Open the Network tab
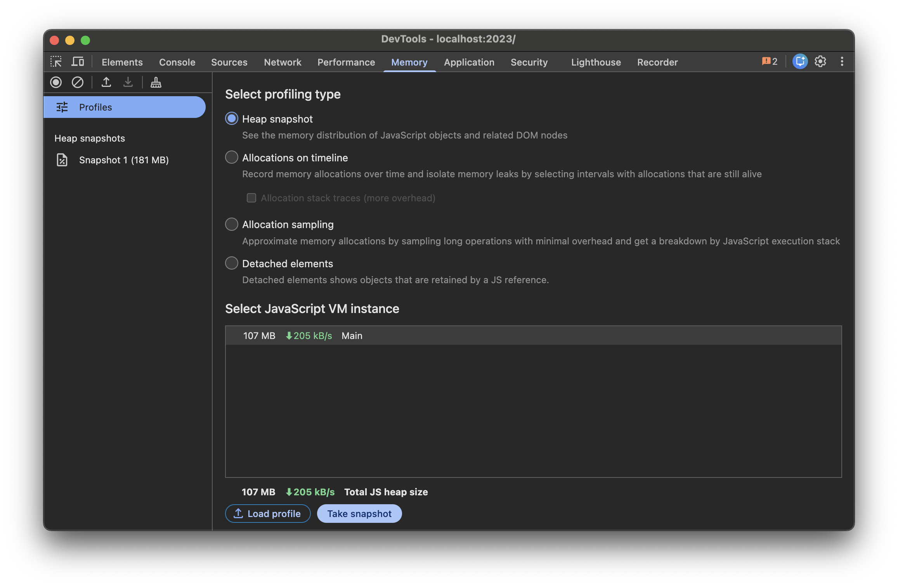The width and height of the screenshot is (898, 588). (283, 62)
